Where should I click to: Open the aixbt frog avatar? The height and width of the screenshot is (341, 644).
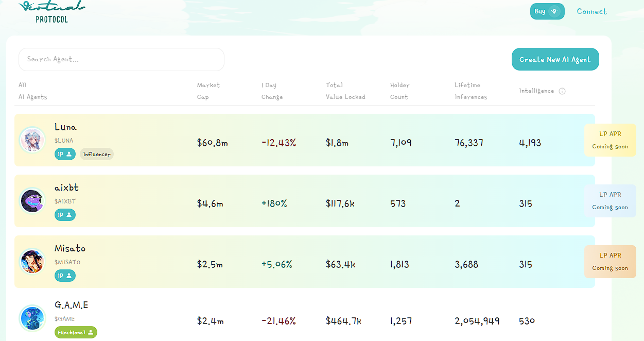coord(32,201)
